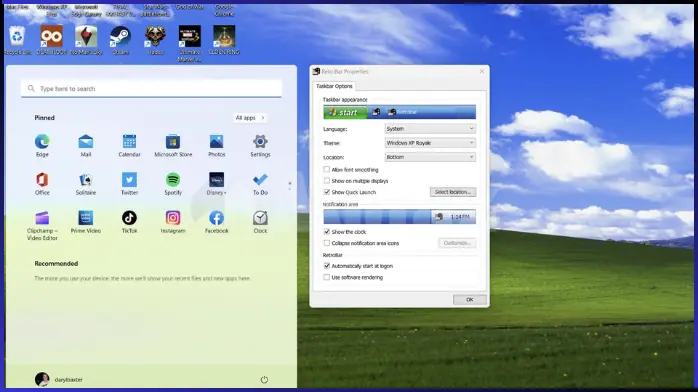Image resolution: width=698 pixels, height=392 pixels.
Task: Click the RetroBar Properties title bar icon
Action: (x=317, y=71)
